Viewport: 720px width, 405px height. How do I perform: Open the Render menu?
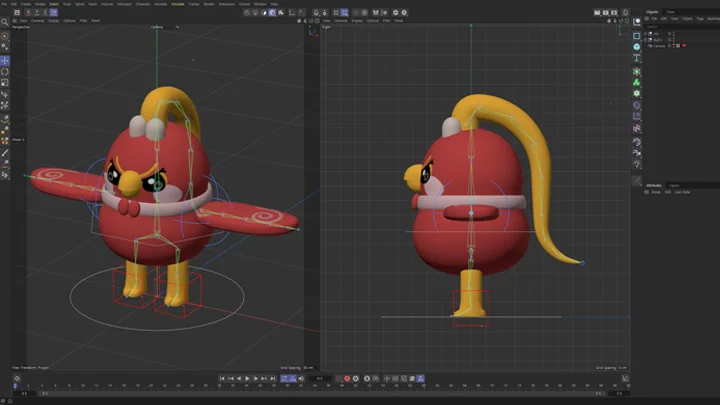pyautogui.click(x=209, y=4)
